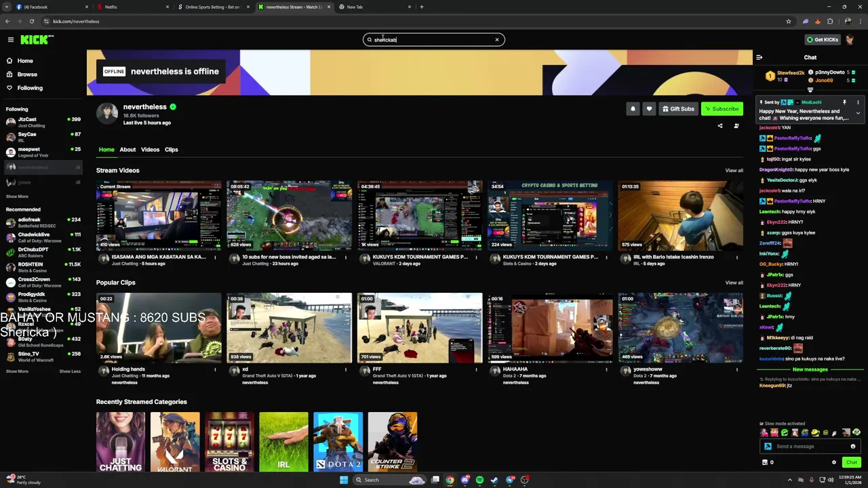The height and width of the screenshot is (488, 868).
Task: Collapse the chat panel with arrow icon
Action: [759, 58]
